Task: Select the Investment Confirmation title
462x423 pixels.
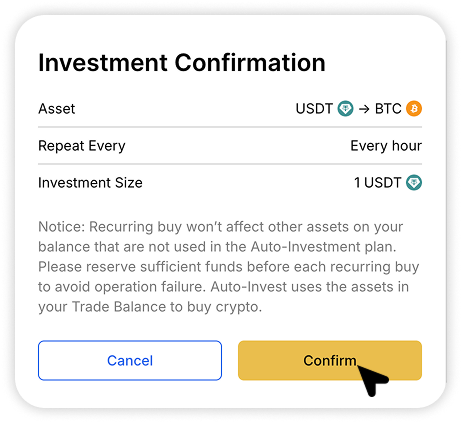Action: 182,62
